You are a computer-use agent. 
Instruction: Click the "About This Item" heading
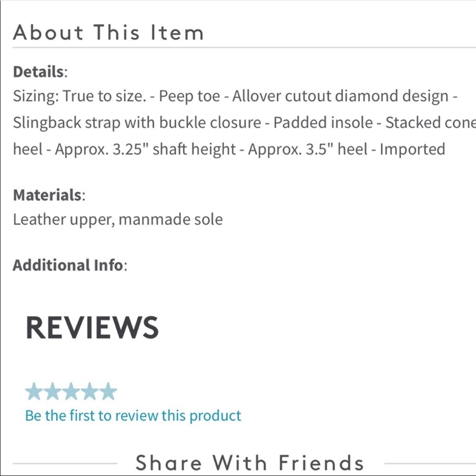pyautogui.click(x=109, y=33)
